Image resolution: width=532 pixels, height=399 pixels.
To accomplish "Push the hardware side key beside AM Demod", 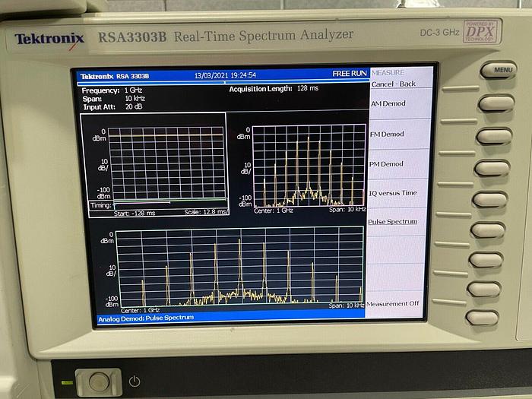I will pos(496,103).
